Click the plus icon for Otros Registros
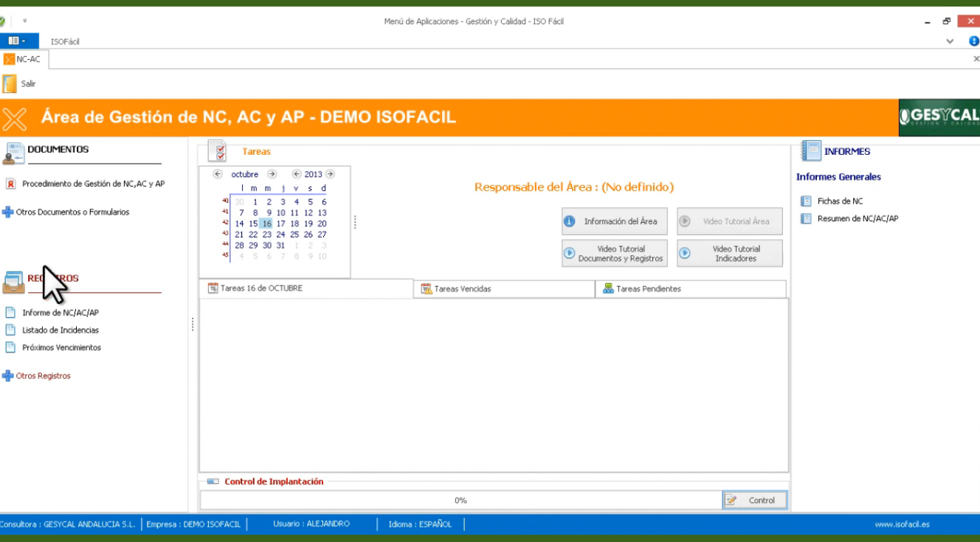The width and height of the screenshot is (980, 542). (7, 376)
